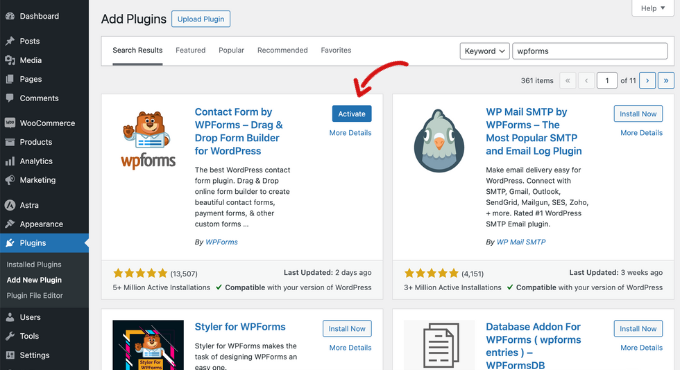Open the Contact Form by WPForms title link
The image size is (680, 370).
pyautogui.click(x=239, y=131)
